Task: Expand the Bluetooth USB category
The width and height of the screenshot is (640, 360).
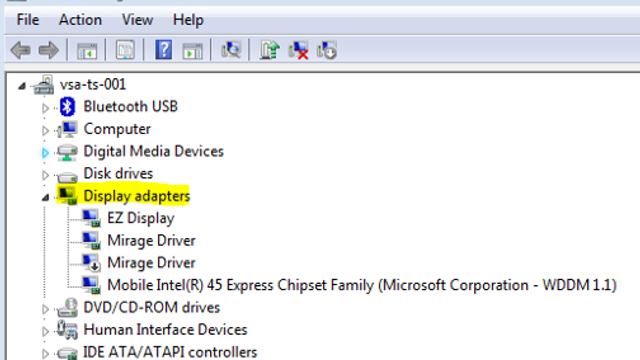Action: (x=45, y=108)
